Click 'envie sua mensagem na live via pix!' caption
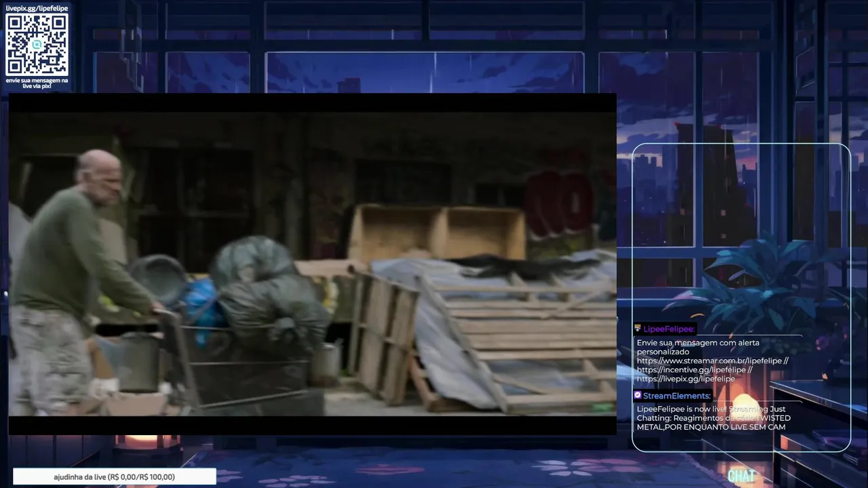This screenshot has width=868, height=488. [37, 83]
